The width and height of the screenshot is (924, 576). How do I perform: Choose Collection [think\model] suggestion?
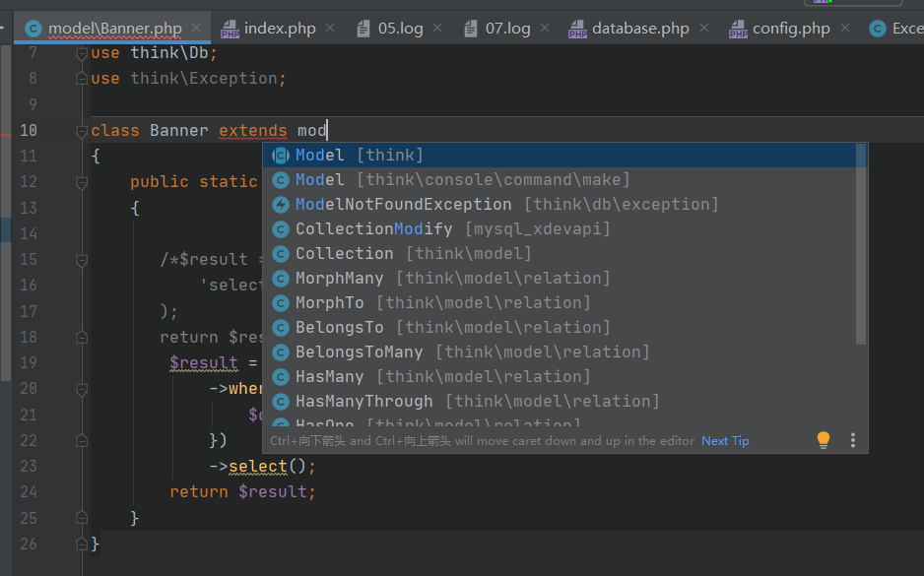[560, 254]
